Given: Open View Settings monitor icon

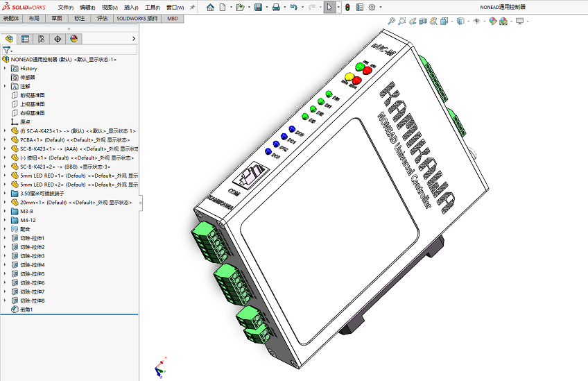Looking at the screenshot, I should (x=520, y=21).
